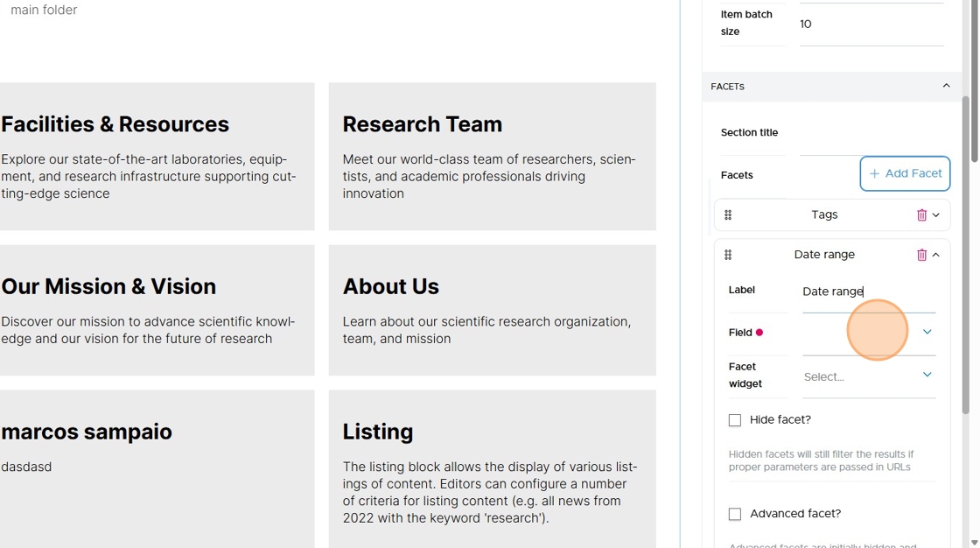This screenshot has width=980, height=548.
Task: Open the About Us card
Action: pyautogui.click(x=493, y=310)
